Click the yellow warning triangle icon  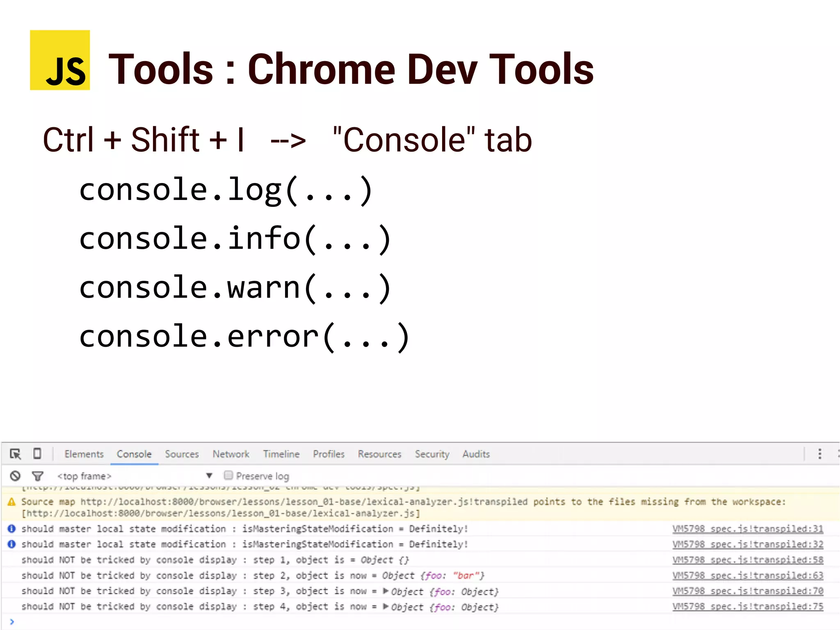(11, 502)
